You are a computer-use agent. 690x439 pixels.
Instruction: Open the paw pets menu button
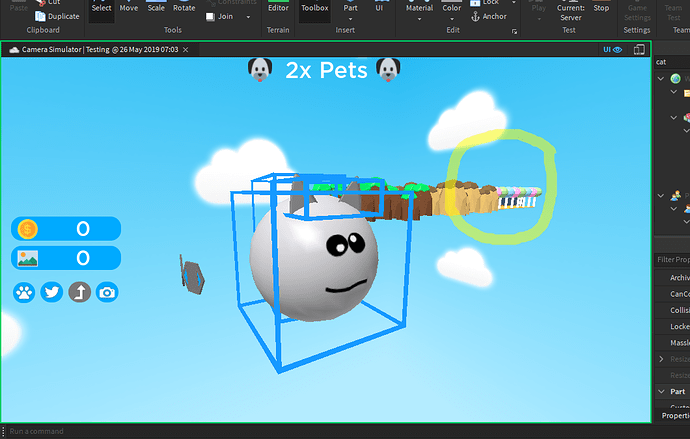click(x=24, y=292)
